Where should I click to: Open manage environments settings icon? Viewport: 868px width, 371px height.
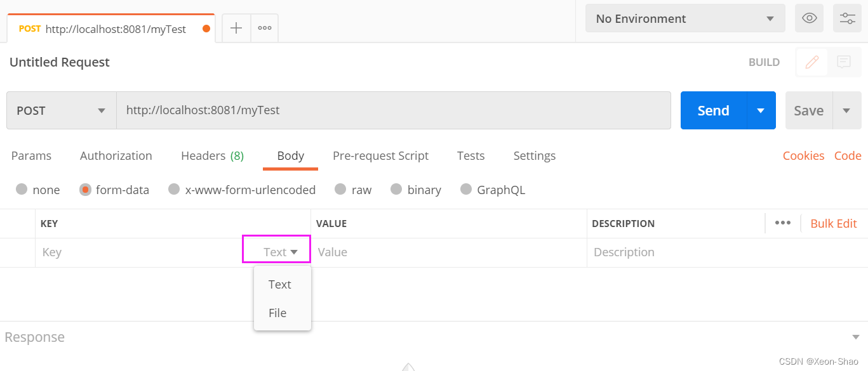pos(847,18)
